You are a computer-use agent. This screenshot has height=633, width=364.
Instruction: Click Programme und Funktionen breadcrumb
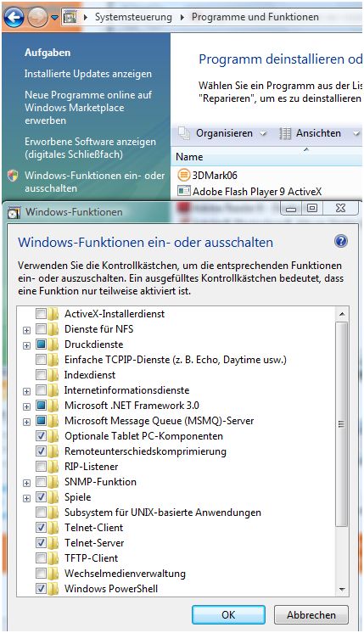tap(255, 17)
